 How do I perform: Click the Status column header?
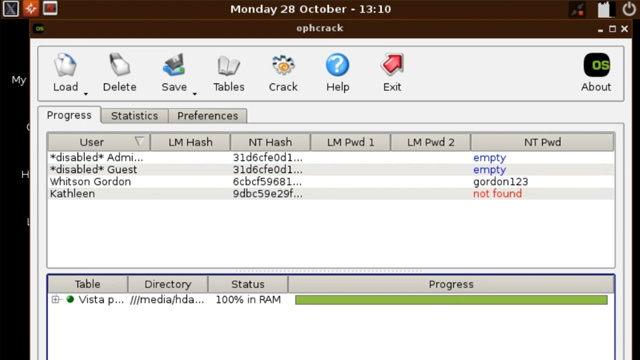(248, 284)
